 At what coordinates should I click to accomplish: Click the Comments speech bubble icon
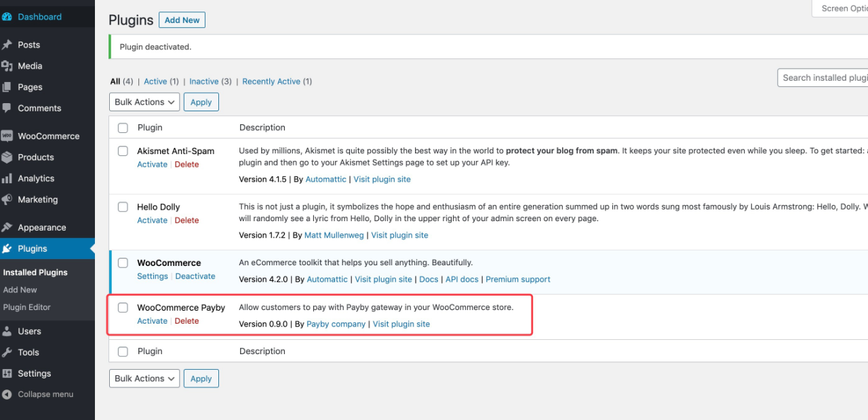coord(7,108)
